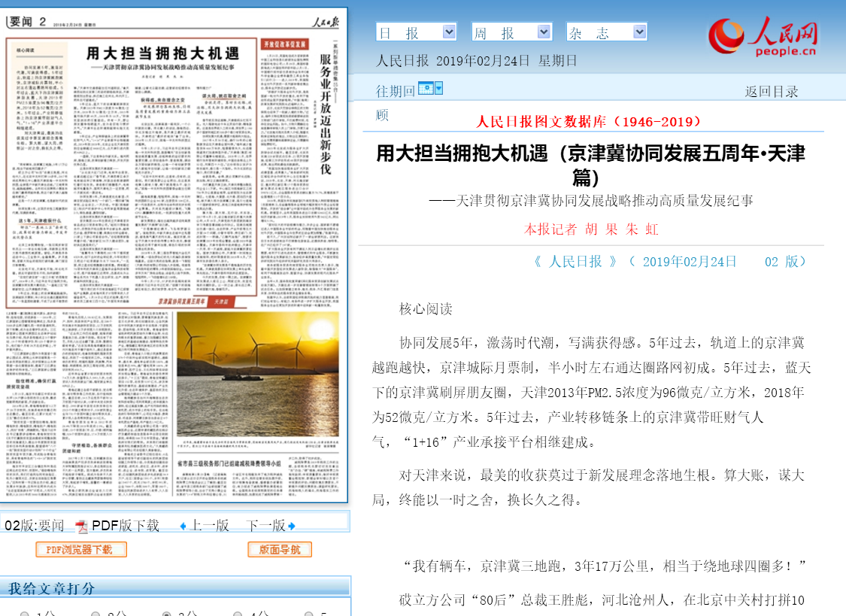Click the 版面导航 button

point(280,550)
